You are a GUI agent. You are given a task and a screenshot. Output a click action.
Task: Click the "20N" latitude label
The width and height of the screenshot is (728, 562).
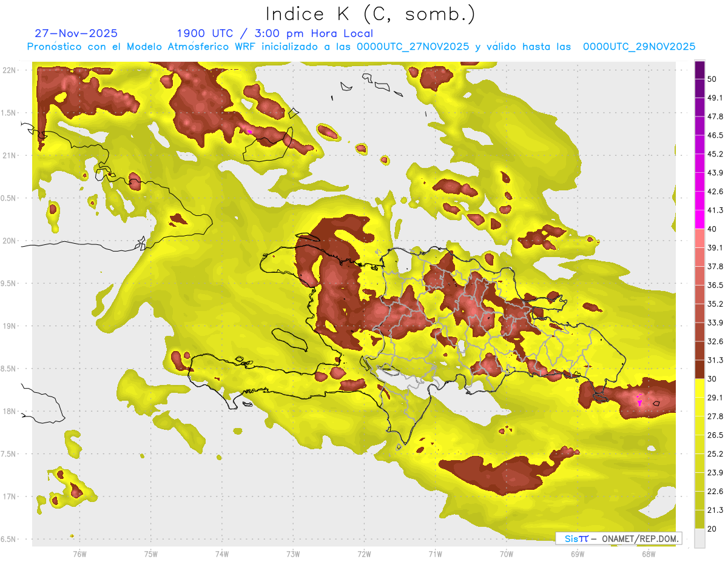9,241
